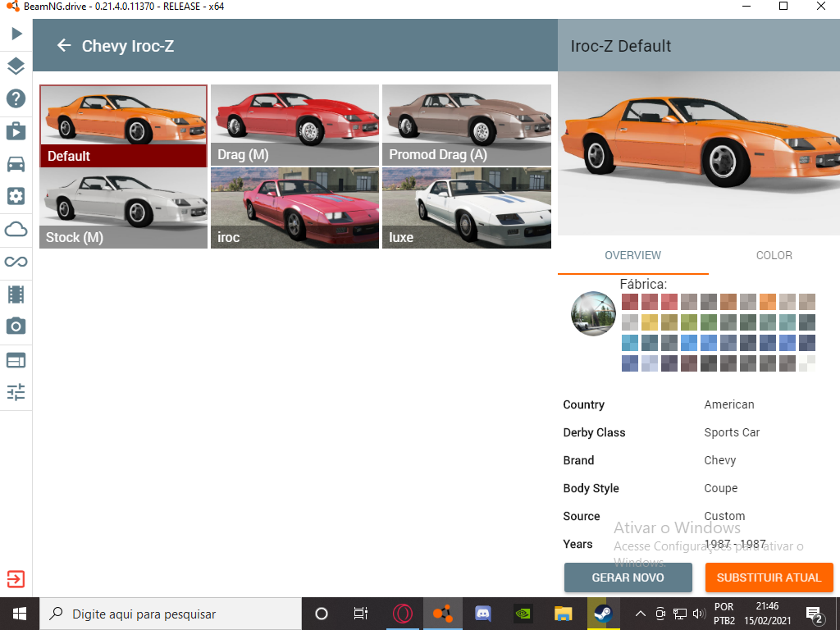Open Steam from taskbar
This screenshot has width=840, height=630.
click(603, 614)
